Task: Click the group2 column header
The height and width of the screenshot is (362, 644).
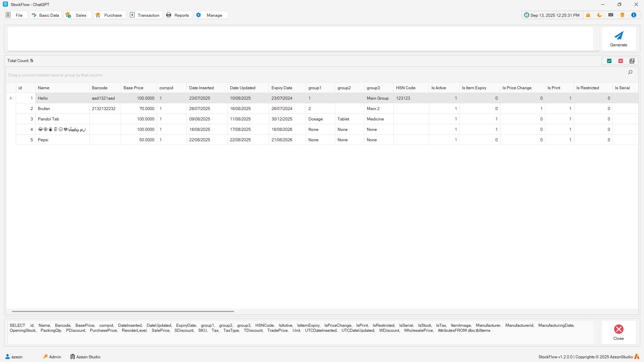Action: click(350, 88)
